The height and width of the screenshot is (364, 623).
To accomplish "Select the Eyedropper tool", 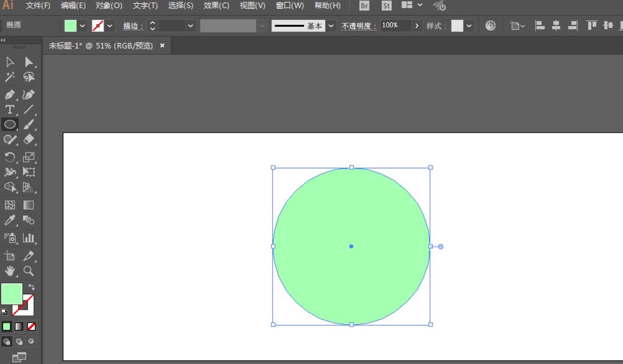I will (x=10, y=220).
